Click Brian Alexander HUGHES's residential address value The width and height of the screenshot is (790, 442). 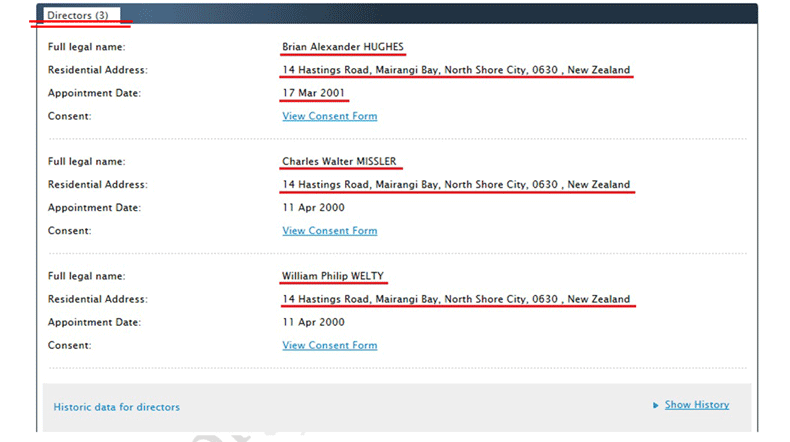pyautogui.click(x=456, y=70)
